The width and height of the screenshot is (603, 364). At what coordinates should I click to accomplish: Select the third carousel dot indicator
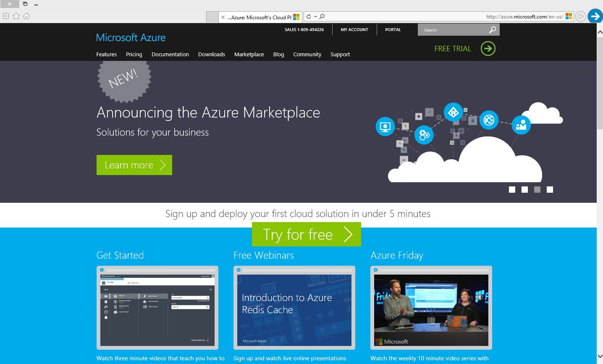click(x=537, y=189)
